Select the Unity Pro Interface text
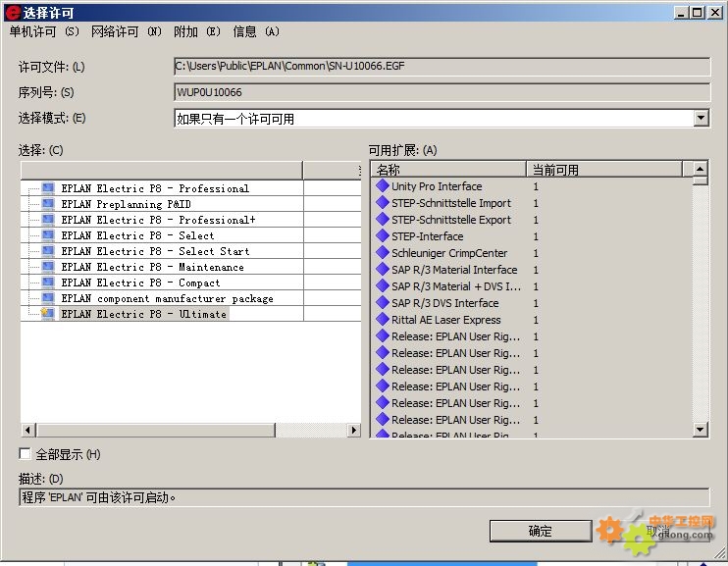 [x=437, y=186]
